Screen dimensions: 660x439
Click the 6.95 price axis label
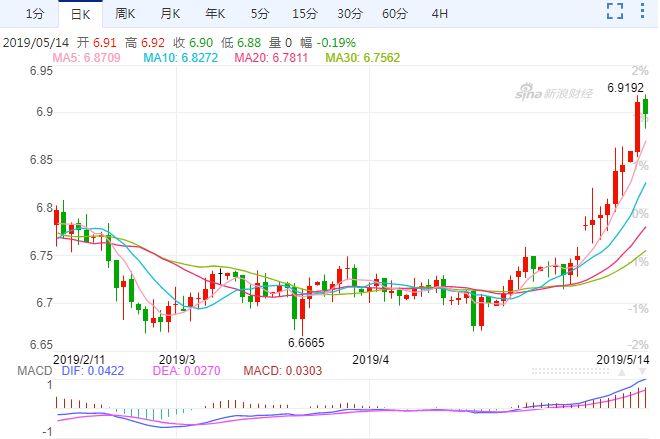[41, 71]
